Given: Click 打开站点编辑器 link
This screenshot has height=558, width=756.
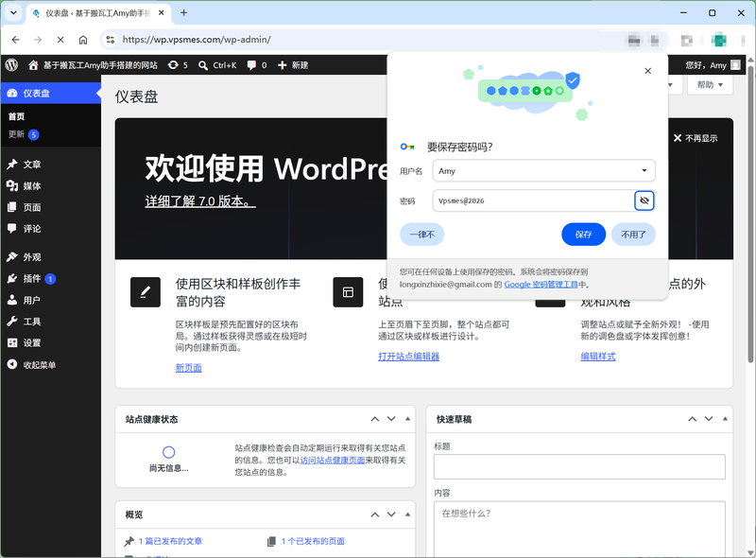Looking at the screenshot, I should [408, 357].
